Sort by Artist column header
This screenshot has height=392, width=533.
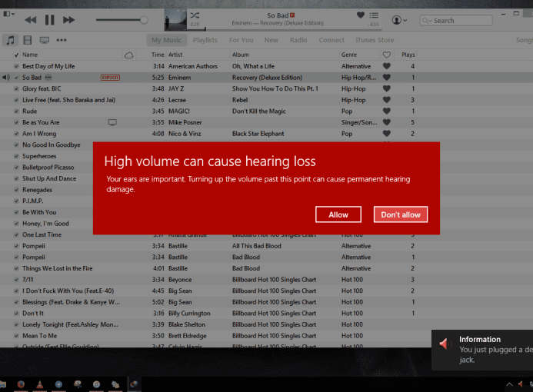click(175, 55)
